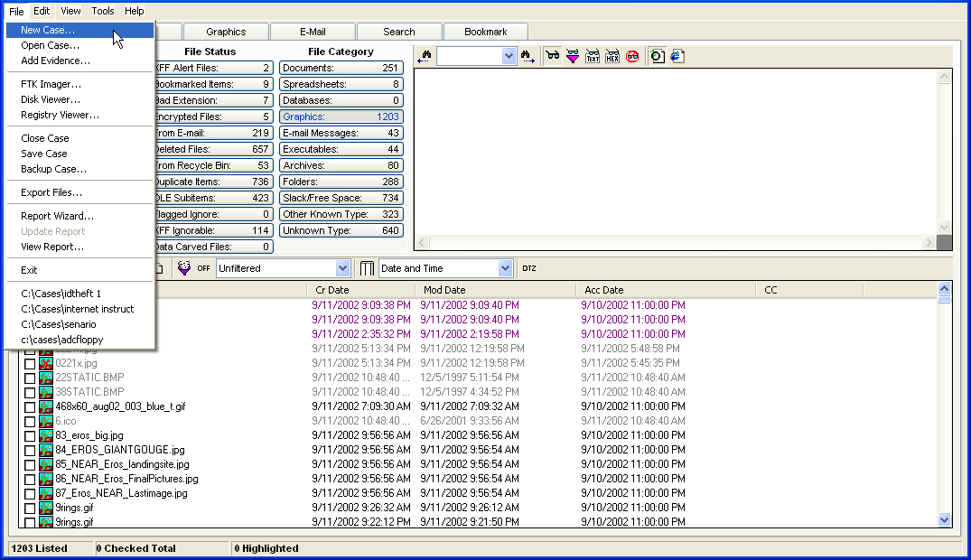This screenshot has height=560, width=971.
Task: Check the box for 468x60_aug02_003_blue_t.gif
Action: pos(30,407)
